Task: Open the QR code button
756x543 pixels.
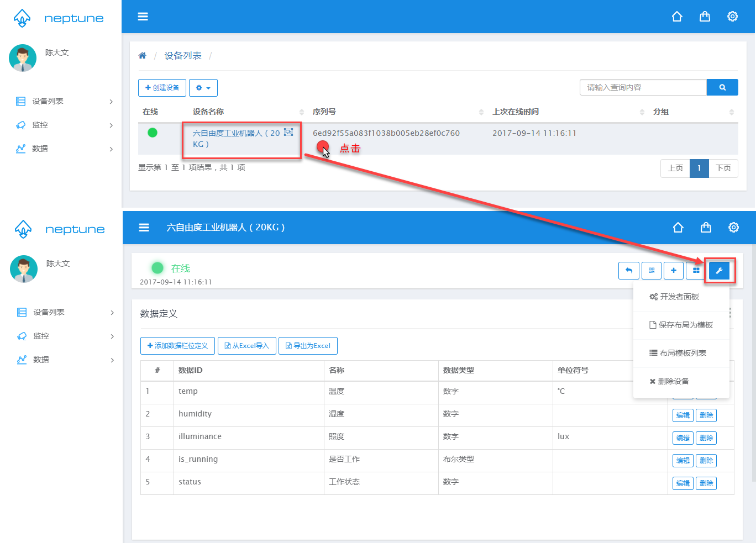Action: pos(652,271)
